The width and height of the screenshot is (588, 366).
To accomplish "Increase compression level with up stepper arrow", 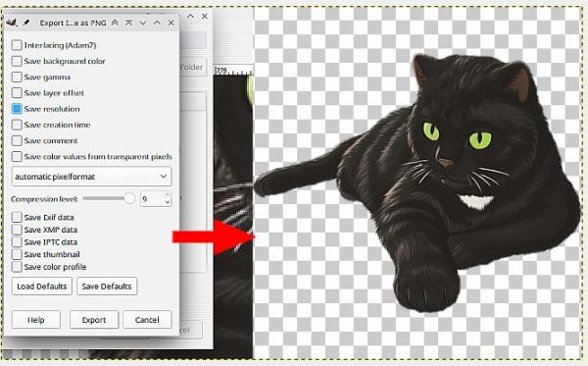I will click(168, 195).
